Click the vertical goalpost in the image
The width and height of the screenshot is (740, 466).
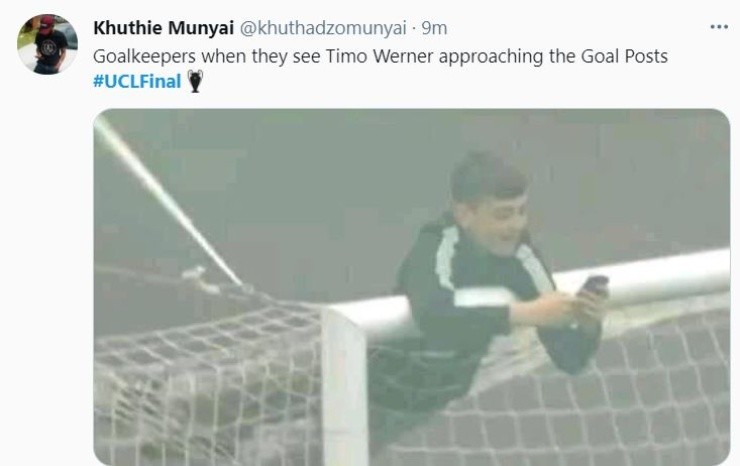(x=345, y=387)
